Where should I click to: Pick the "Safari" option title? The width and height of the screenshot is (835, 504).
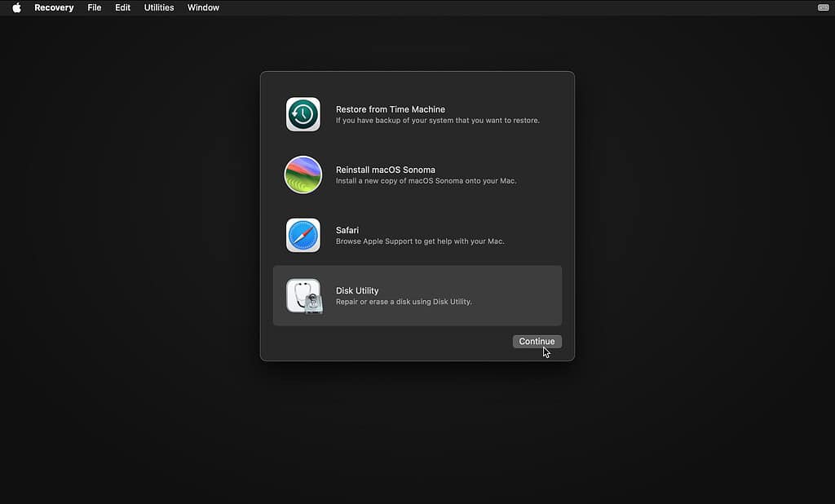[x=347, y=230]
